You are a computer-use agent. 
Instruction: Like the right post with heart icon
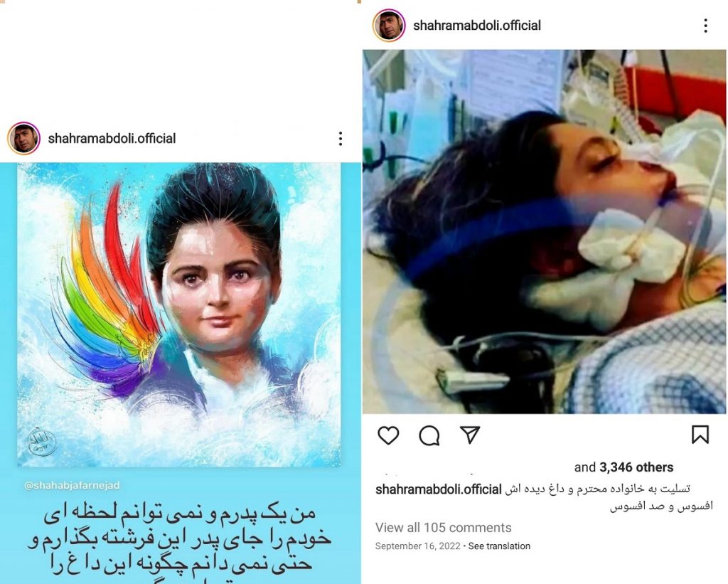click(388, 435)
